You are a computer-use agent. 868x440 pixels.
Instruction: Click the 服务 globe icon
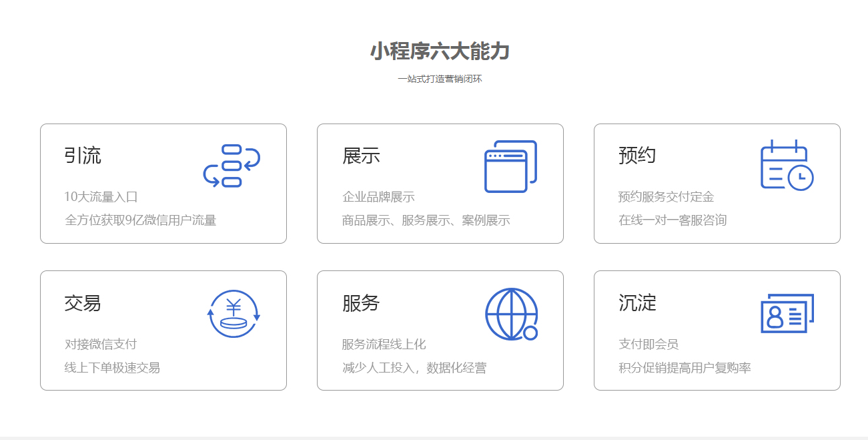pyautogui.click(x=511, y=312)
